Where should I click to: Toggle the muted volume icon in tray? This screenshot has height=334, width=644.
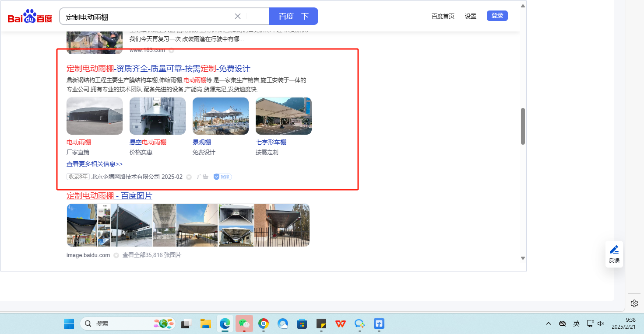(601, 324)
